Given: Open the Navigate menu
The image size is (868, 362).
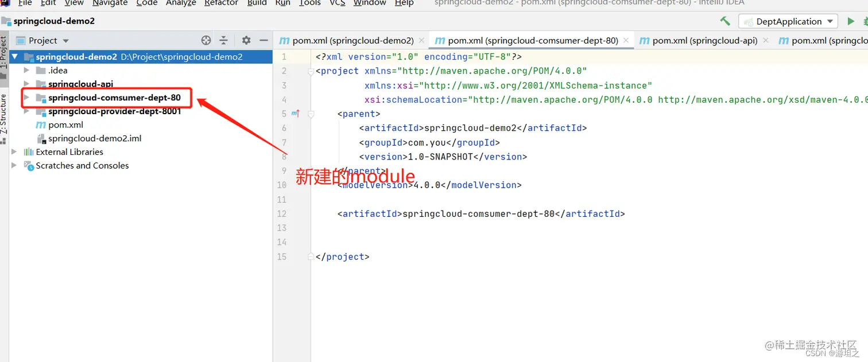Looking at the screenshot, I should point(110,3).
